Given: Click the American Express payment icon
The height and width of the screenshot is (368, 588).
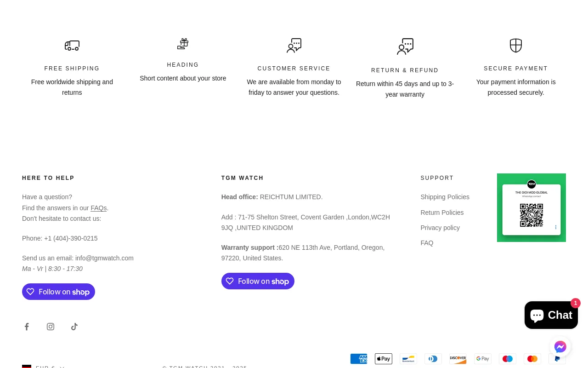Looking at the screenshot, I should tap(359, 359).
